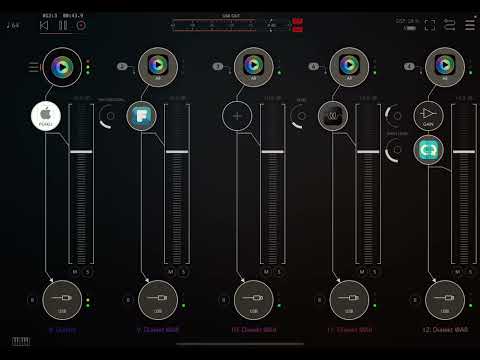Open the tempo setting showing 64
The image size is (480, 360).
[13, 25]
